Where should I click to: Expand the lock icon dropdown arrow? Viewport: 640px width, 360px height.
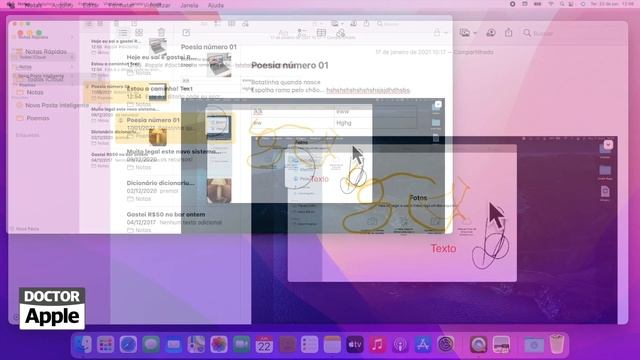(446, 33)
